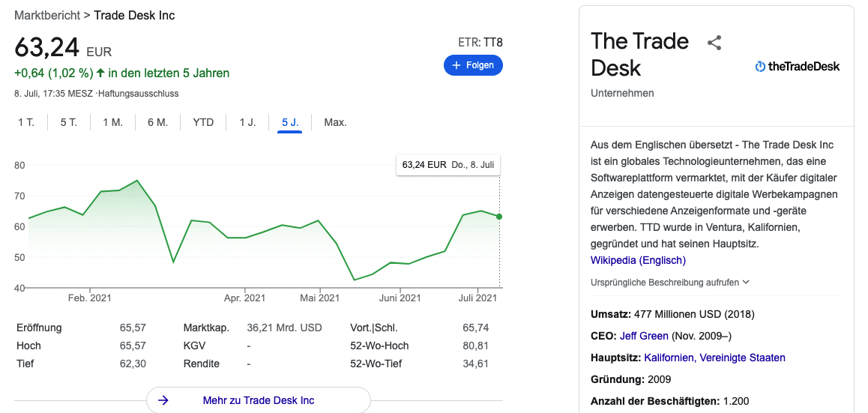
Task: Click the green data point on chart
Action: pyautogui.click(x=499, y=217)
